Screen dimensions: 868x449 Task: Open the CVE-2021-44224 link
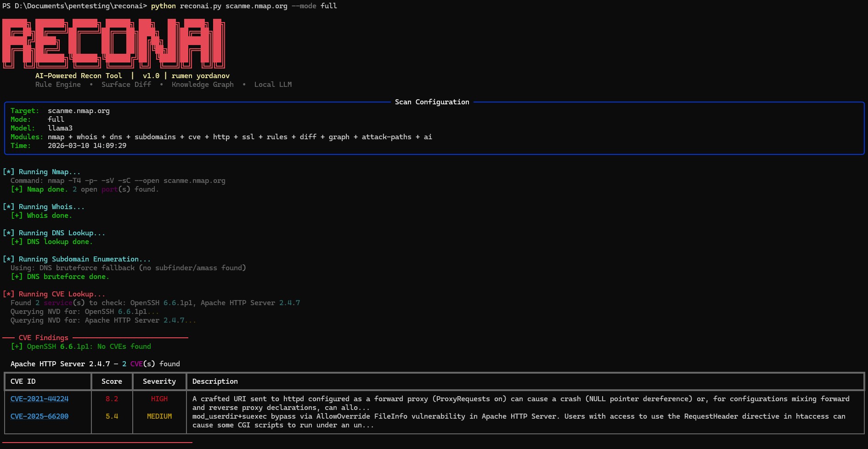point(39,399)
